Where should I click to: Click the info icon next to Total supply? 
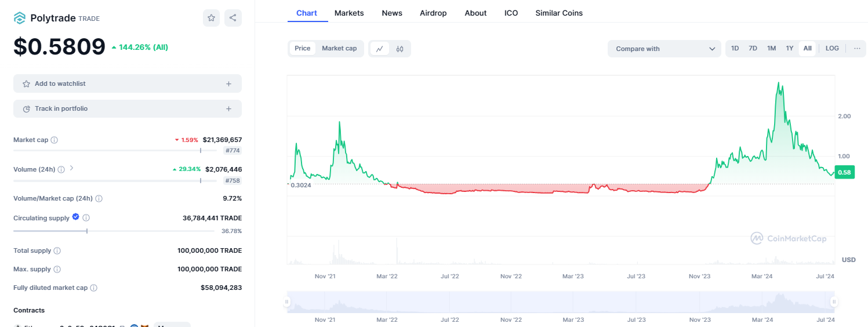coord(57,250)
